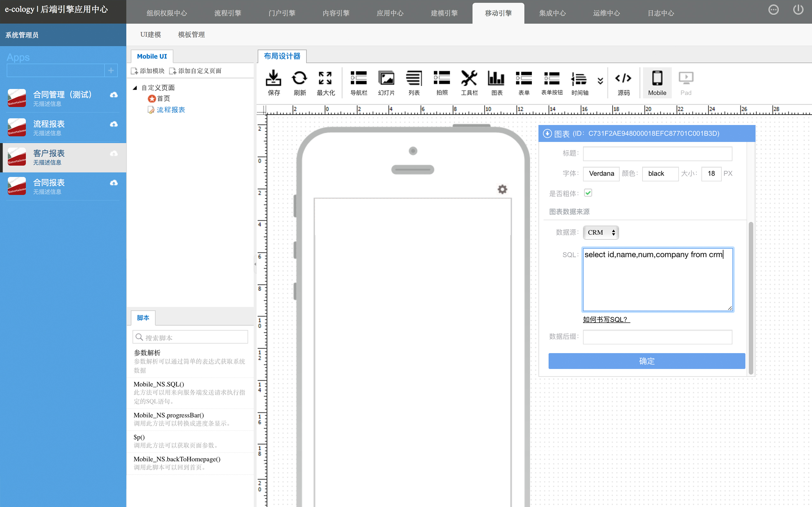Click the 颜色 black color field
The height and width of the screenshot is (507, 812).
click(x=660, y=174)
